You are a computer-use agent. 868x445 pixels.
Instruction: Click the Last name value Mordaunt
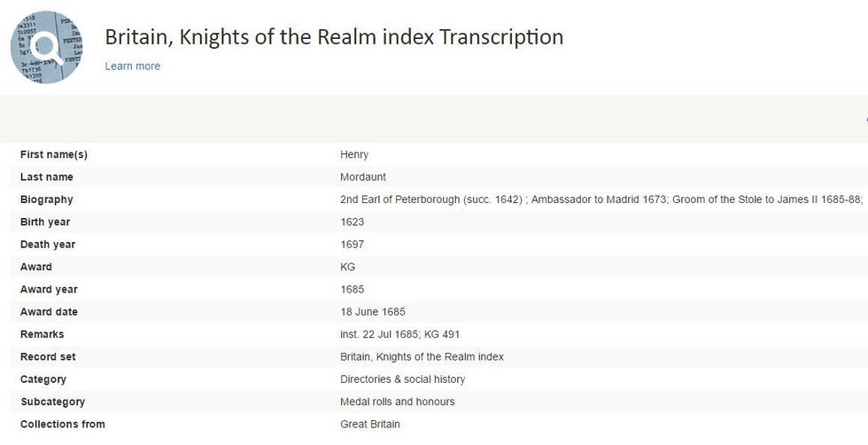click(363, 177)
